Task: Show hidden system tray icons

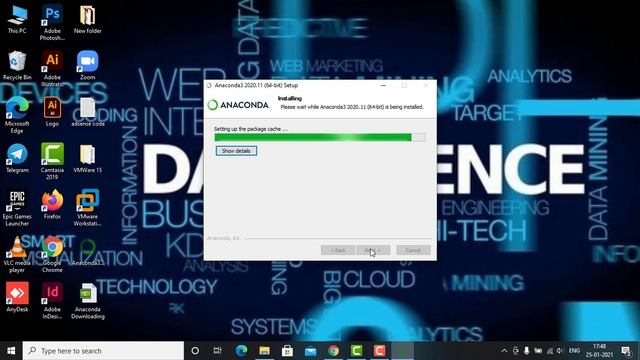Action: click(504, 351)
